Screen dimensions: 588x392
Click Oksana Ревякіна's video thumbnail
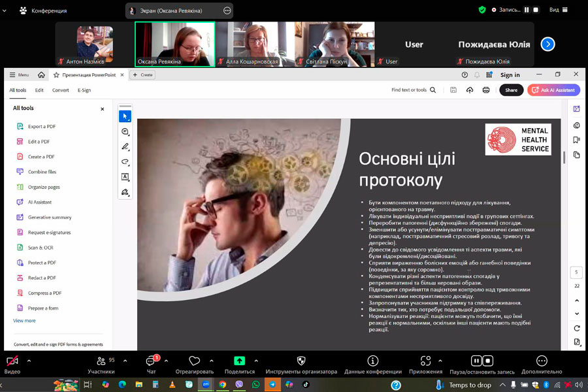pos(174,43)
